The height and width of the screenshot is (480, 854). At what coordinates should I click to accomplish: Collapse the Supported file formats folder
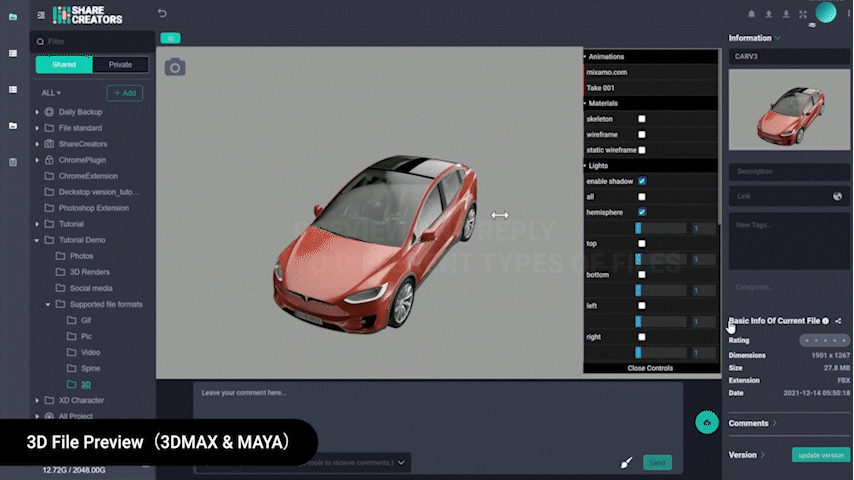48,305
